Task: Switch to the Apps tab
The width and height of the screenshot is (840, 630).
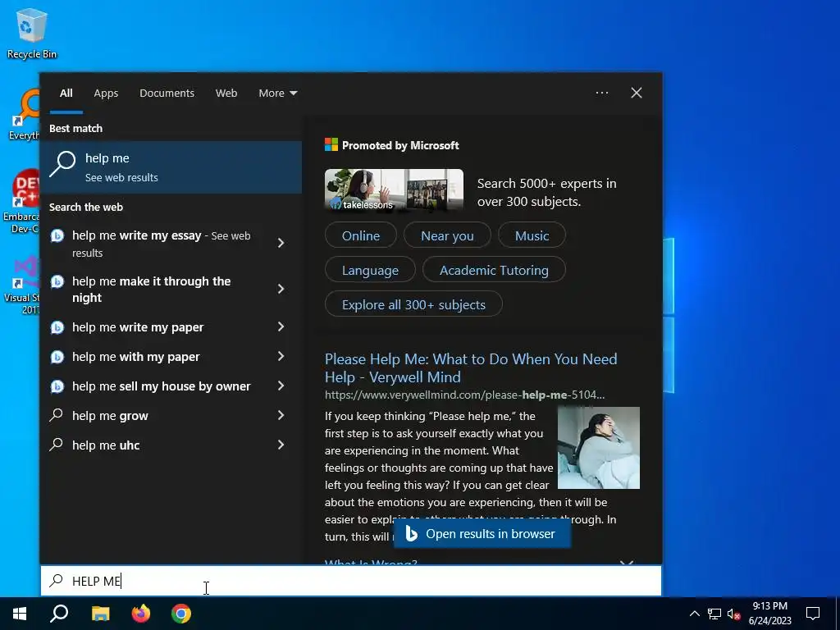Action: point(106,94)
